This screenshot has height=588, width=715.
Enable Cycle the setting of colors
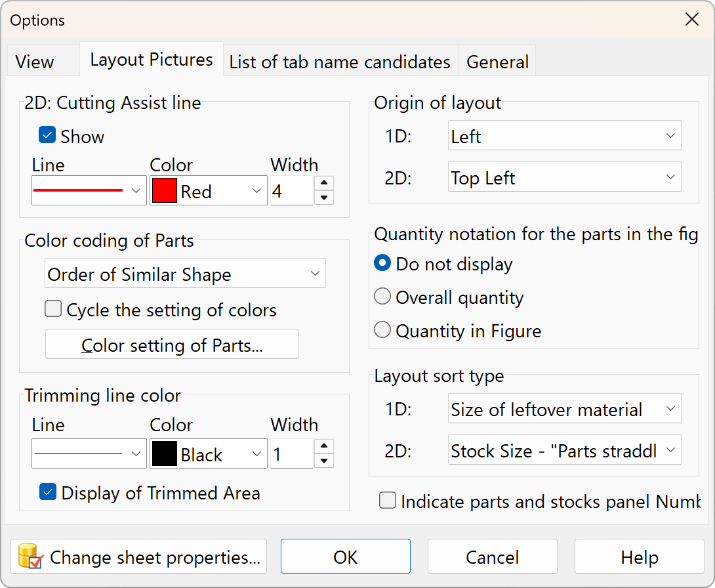53,309
